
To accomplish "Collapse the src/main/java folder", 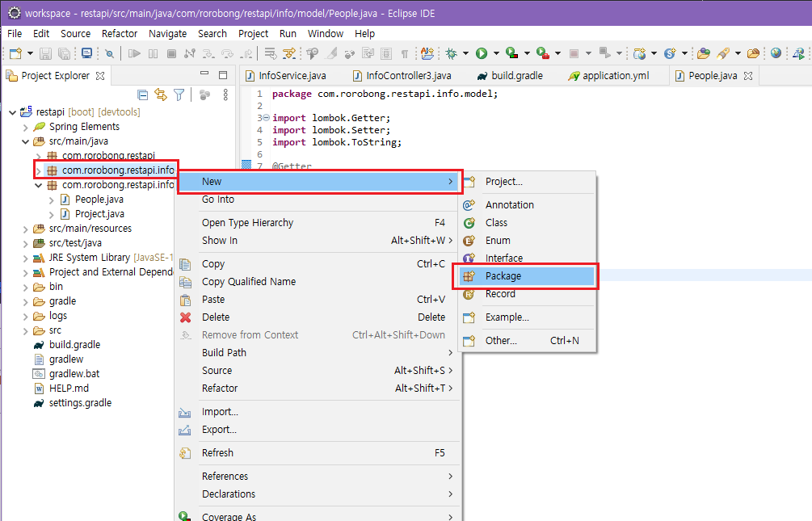I will (25, 141).
